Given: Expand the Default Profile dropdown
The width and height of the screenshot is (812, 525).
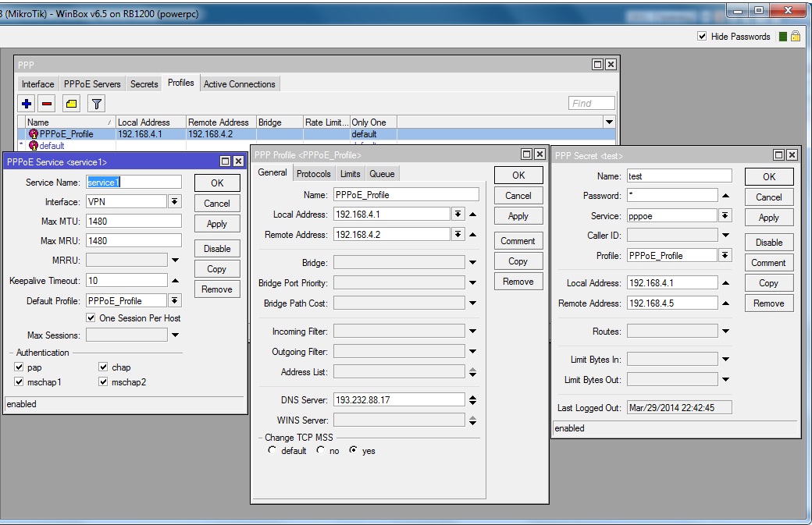Looking at the screenshot, I should 175,301.
